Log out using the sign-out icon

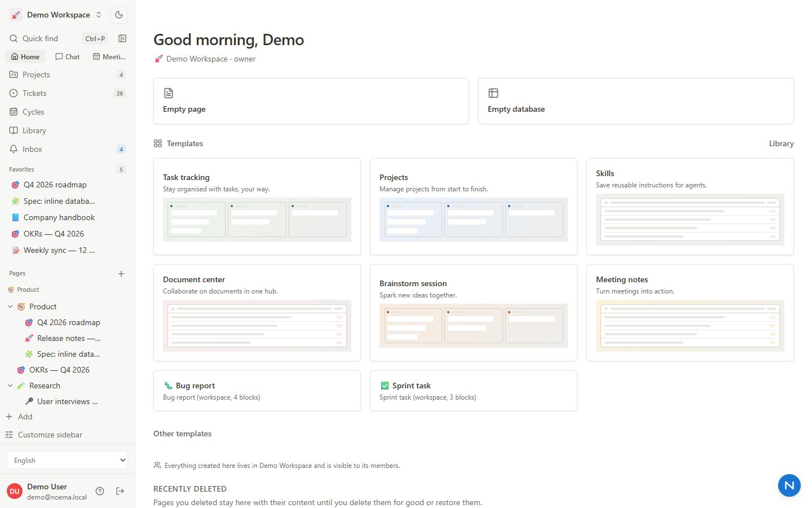(x=120, y=491)
